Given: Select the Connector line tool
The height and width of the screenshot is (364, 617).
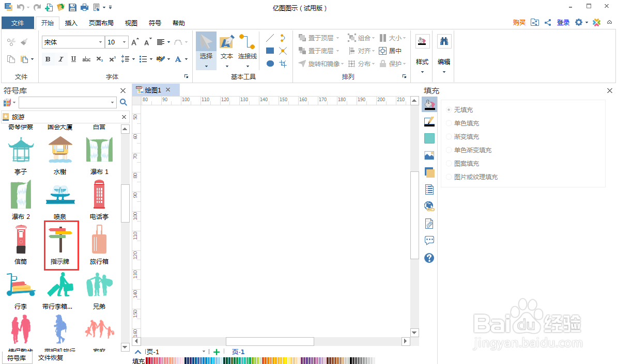Looking at the screenshot, I should tap(247, 50).
